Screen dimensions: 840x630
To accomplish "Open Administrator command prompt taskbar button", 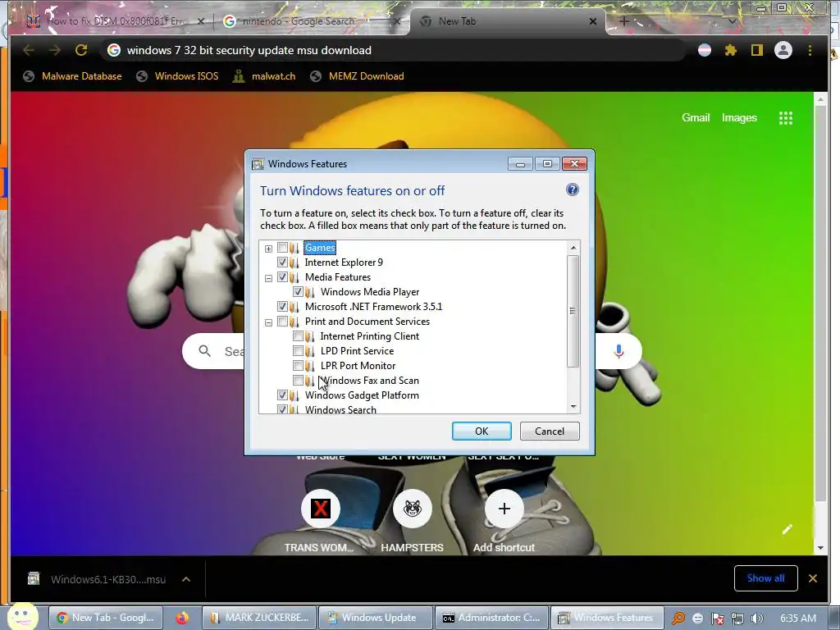I will [x=492, y=618].
